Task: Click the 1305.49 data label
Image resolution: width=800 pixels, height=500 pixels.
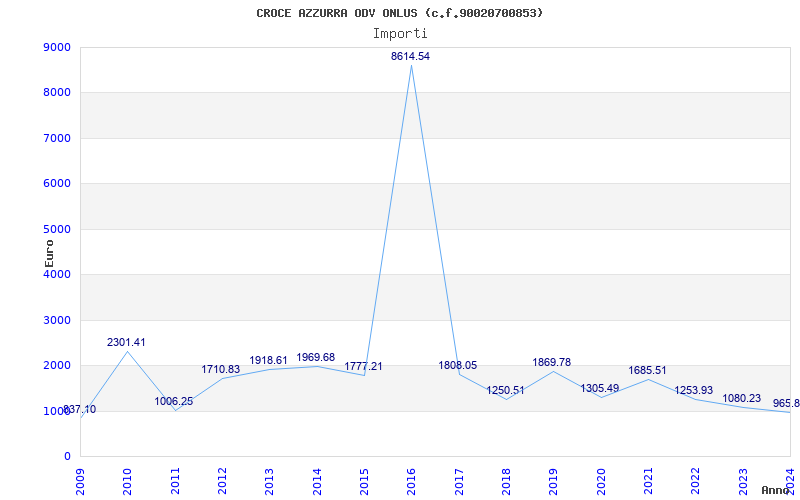Action: point(599,388)
